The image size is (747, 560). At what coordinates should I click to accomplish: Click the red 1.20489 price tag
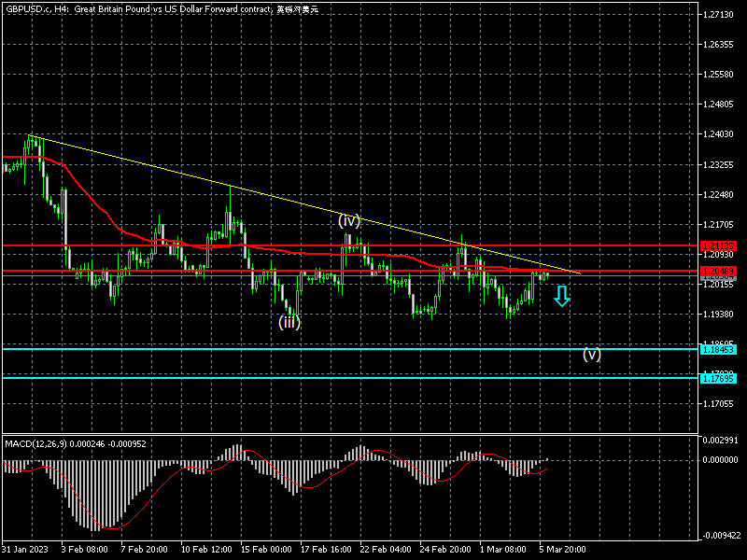[718, 272]
